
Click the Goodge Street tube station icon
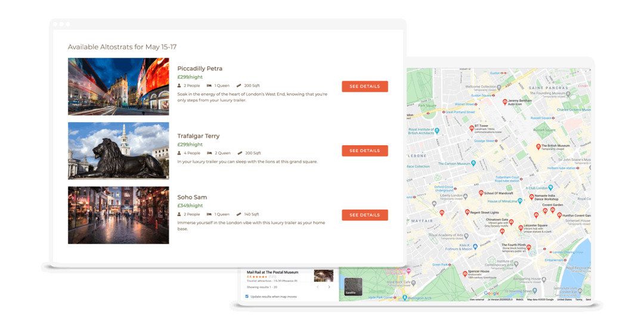point(496,141)
